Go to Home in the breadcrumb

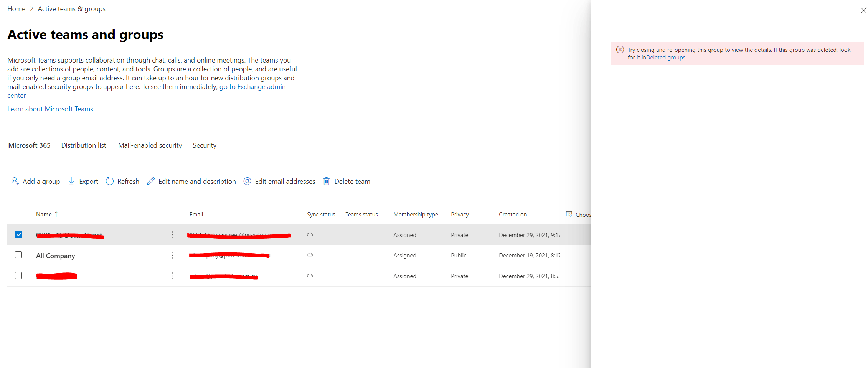coord(16,9)
